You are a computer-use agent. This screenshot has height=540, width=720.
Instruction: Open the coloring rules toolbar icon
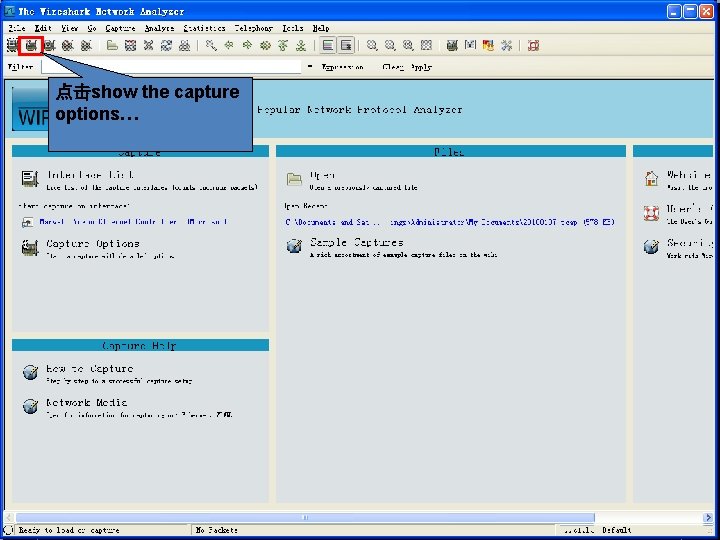488,45
